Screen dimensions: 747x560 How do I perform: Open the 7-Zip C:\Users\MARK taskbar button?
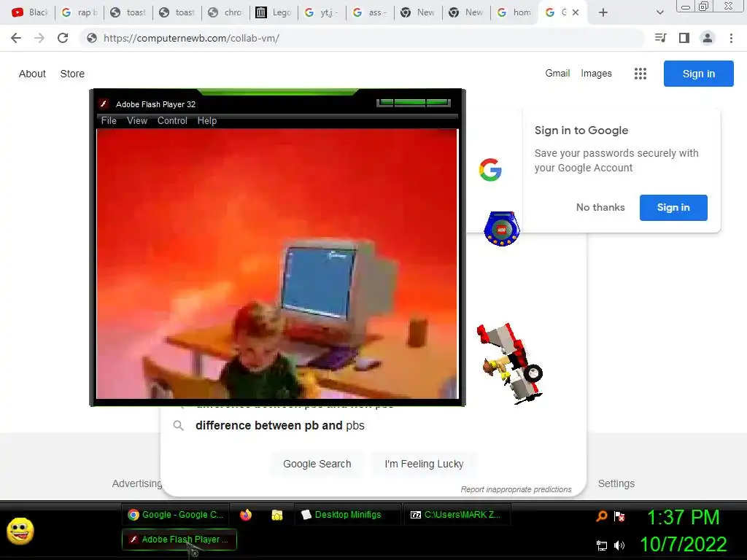[457, 515]
